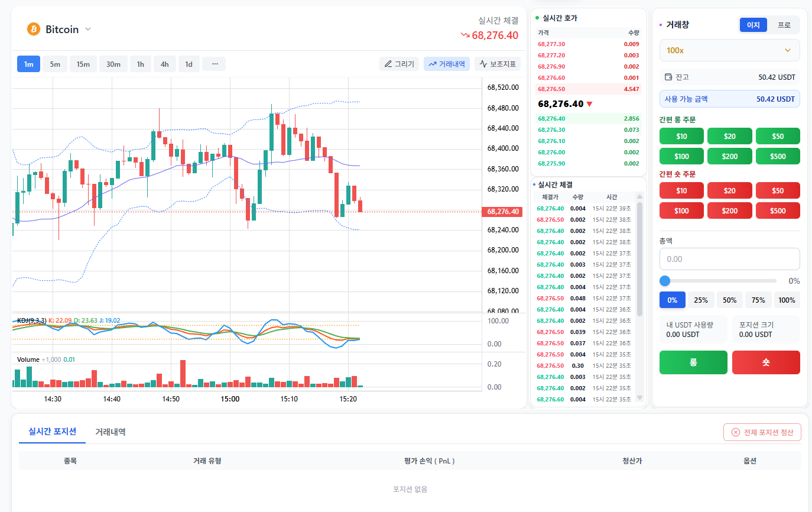Click the circled X in 전체 포지션 청산

pyautogui.click(x=735, y=432)
